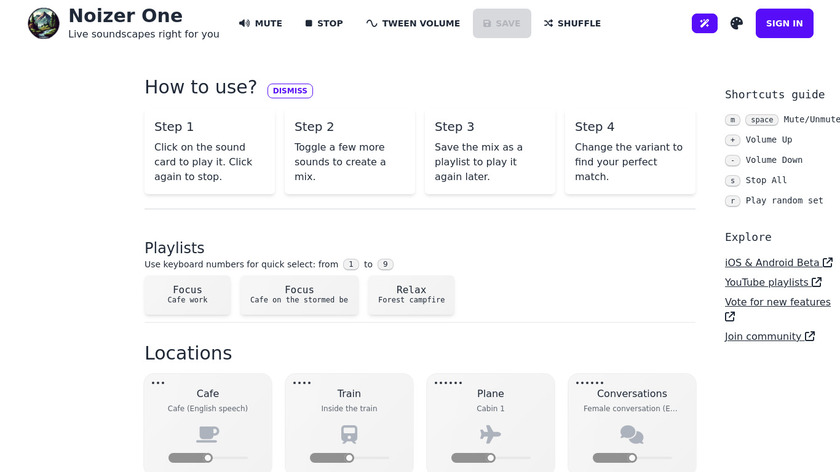The image size is (840, 472).
Task: Change Conversations variant using its dots
Action: point(590,383)
